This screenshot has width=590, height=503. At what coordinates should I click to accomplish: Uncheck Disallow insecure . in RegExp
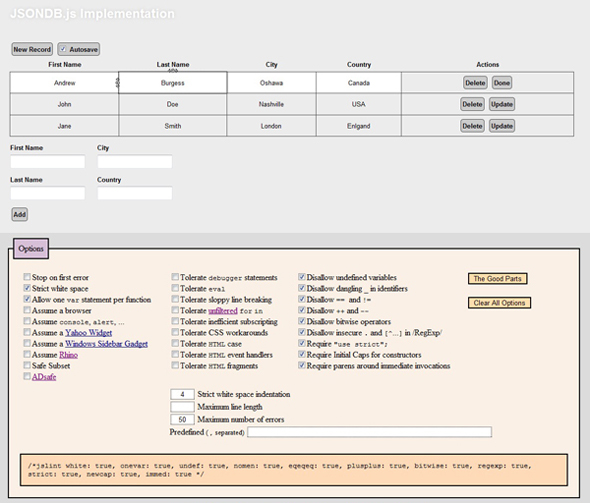[x=302, y=332]
